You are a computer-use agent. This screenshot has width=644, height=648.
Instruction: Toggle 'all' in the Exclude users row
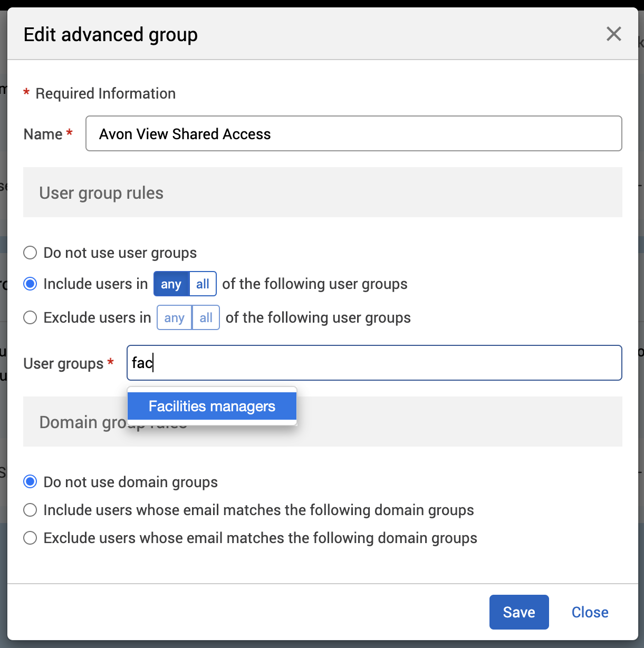[206, 318]
